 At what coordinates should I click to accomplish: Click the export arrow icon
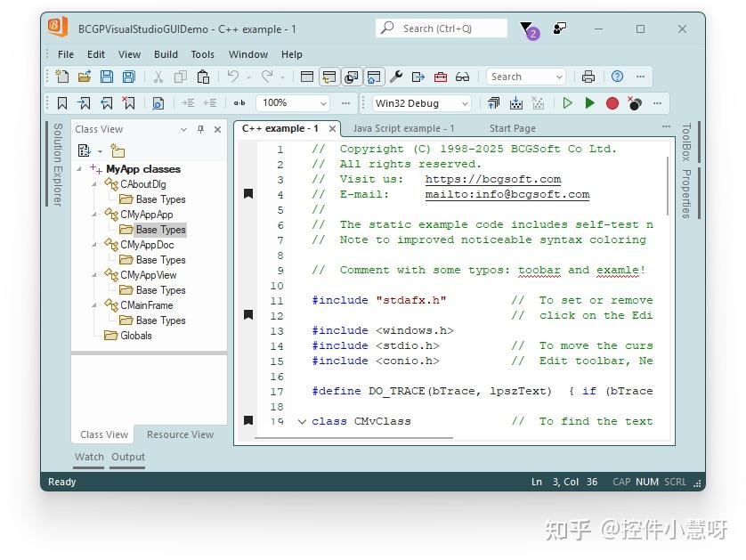(x=418, y=77)
